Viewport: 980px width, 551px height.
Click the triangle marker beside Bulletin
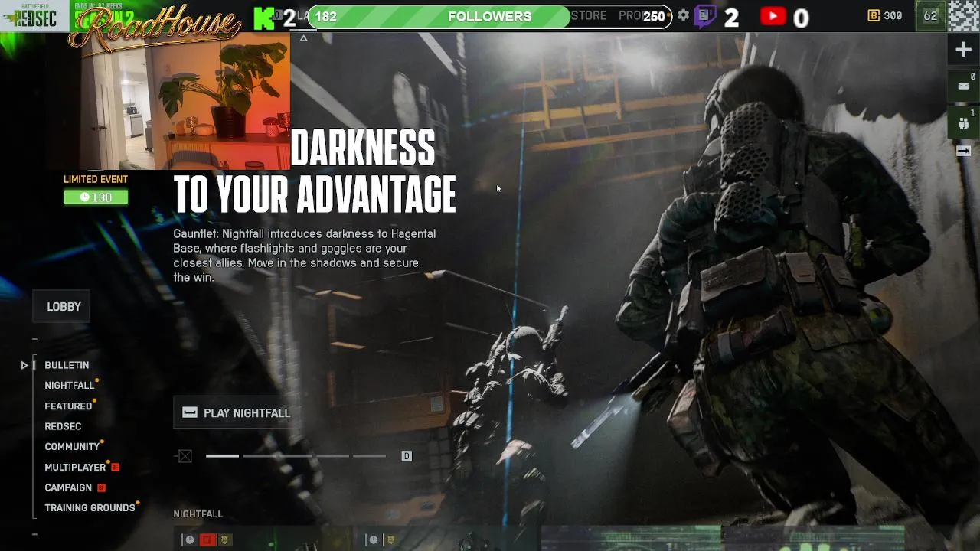(24, 365)
